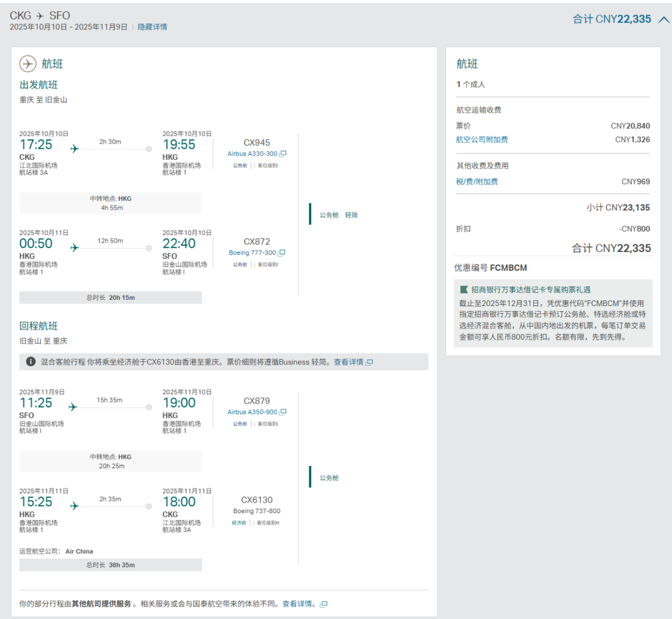This screenshot has width=672, height=619.
Task: Click green flag icon in promotion box
Action: pos(464,289)
